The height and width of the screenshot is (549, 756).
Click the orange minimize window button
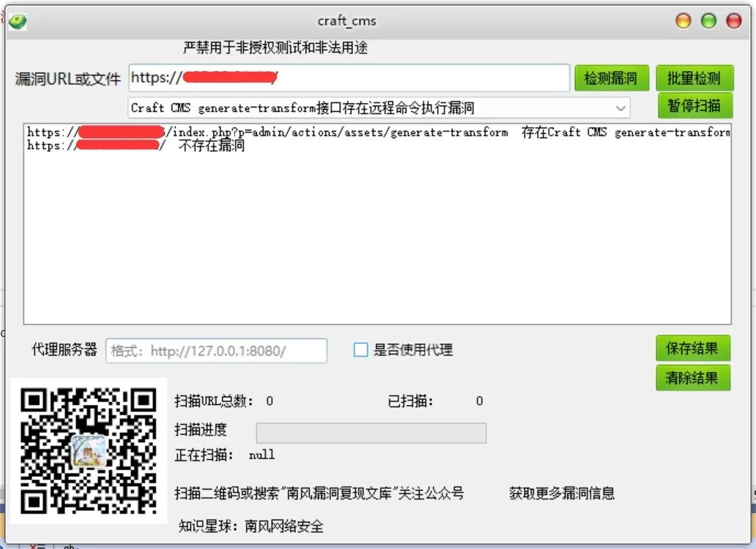683,21
